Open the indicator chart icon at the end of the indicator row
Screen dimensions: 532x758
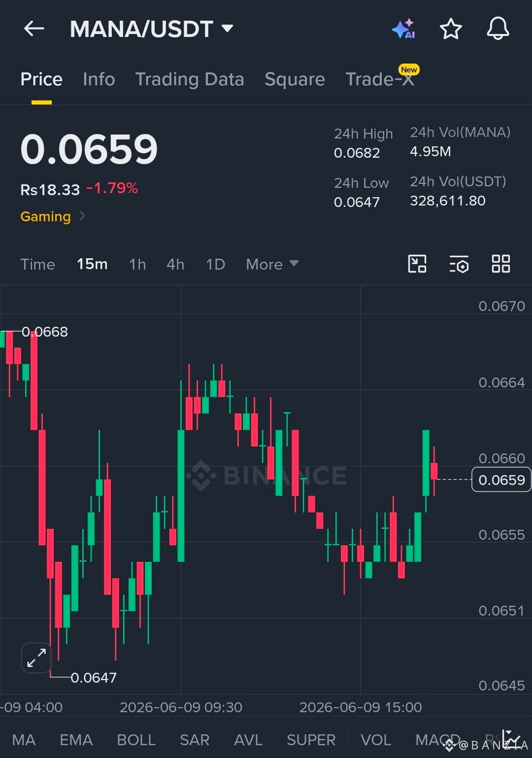pyautogui.click(x=512, y=738)
